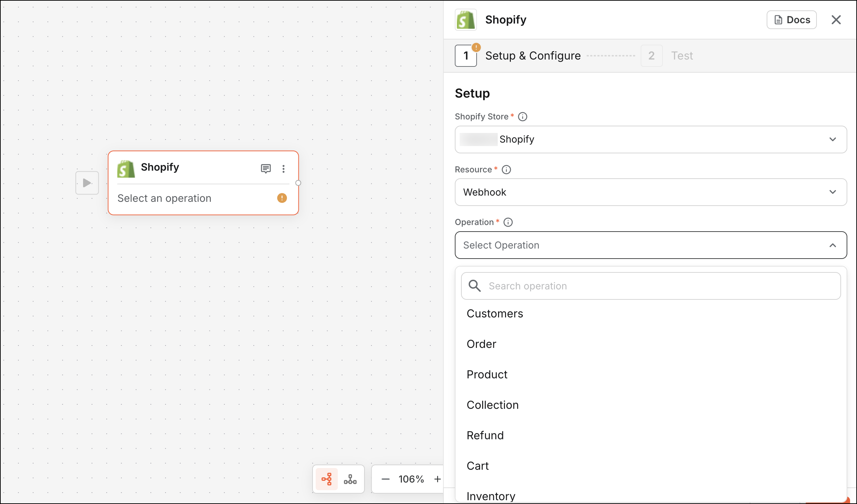Show info tooltip for Shopify Store
This screenshot has height=504, width=857.
(523, 117)
